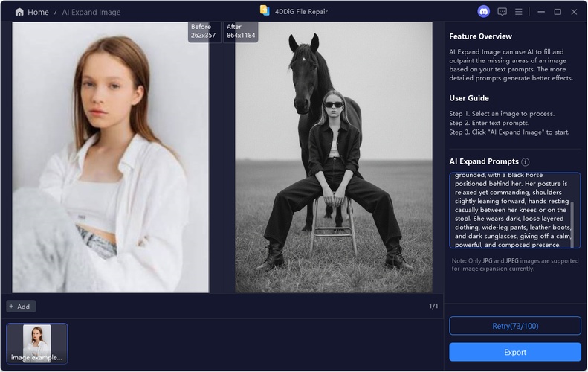Minimize the 4DDiG window
Viewport: 588px width, 372px height.
(x=540, y=12)
